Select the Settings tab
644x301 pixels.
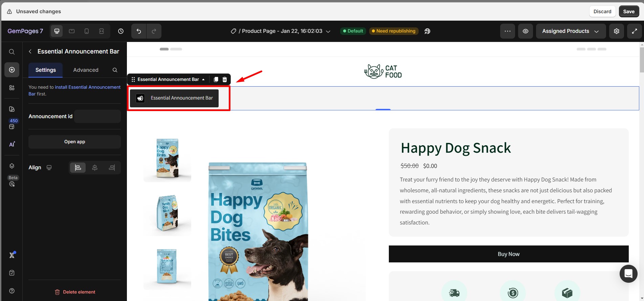[46, 70]
